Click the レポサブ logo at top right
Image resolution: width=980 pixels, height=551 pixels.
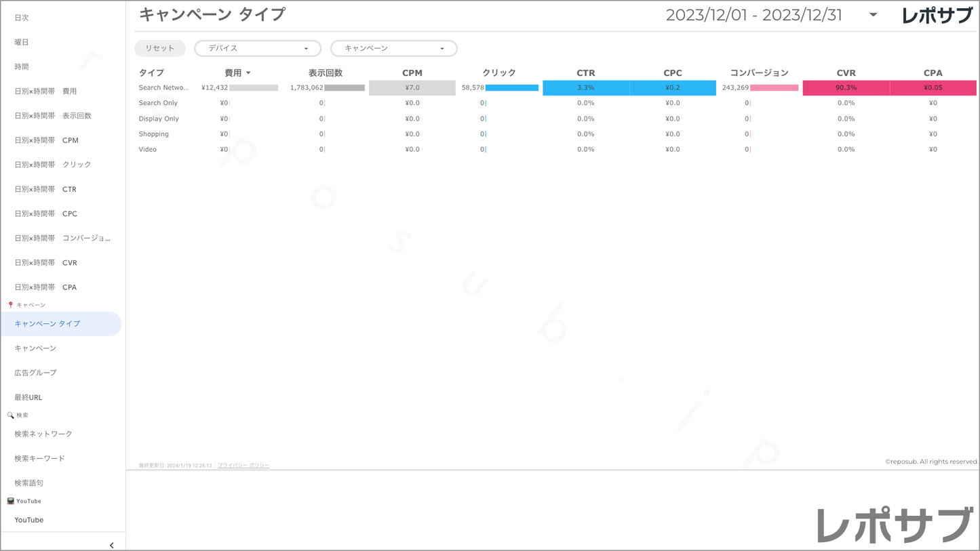pos(937,16)
